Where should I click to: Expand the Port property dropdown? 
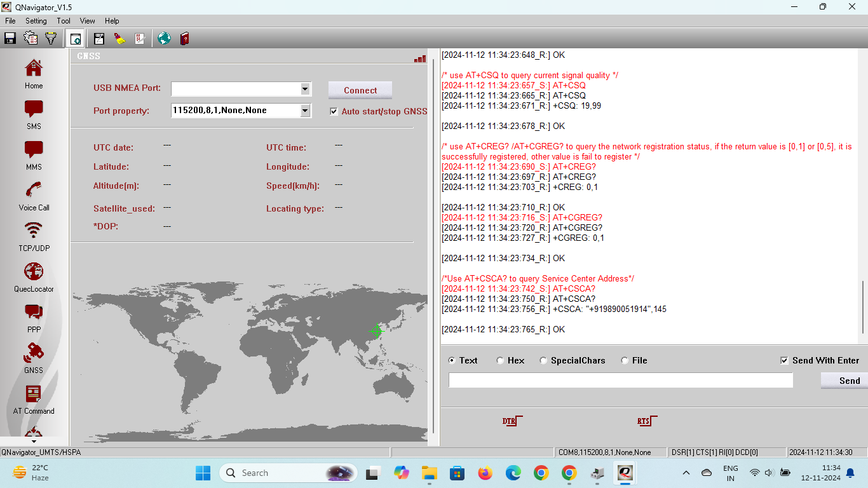(305, 111)
